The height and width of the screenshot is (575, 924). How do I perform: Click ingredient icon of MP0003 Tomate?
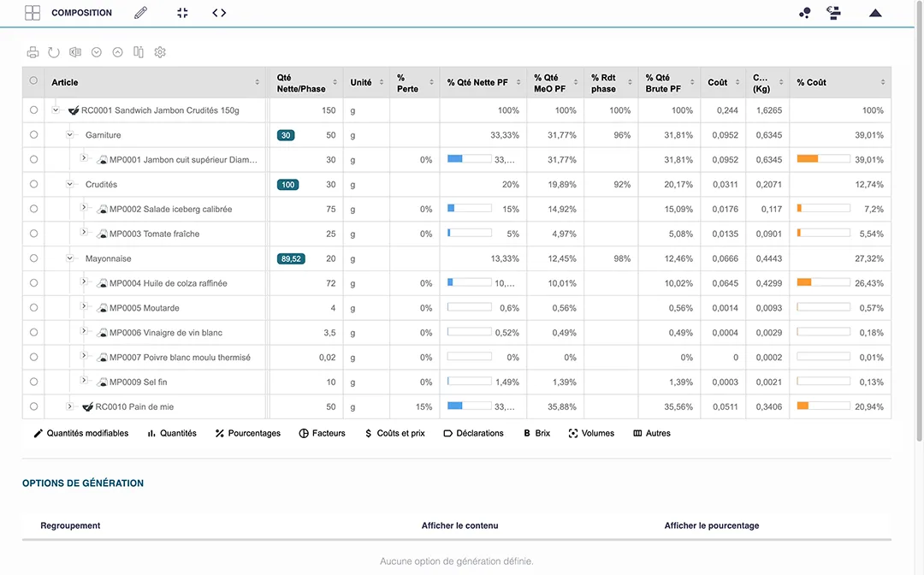(x=102, y=234)
